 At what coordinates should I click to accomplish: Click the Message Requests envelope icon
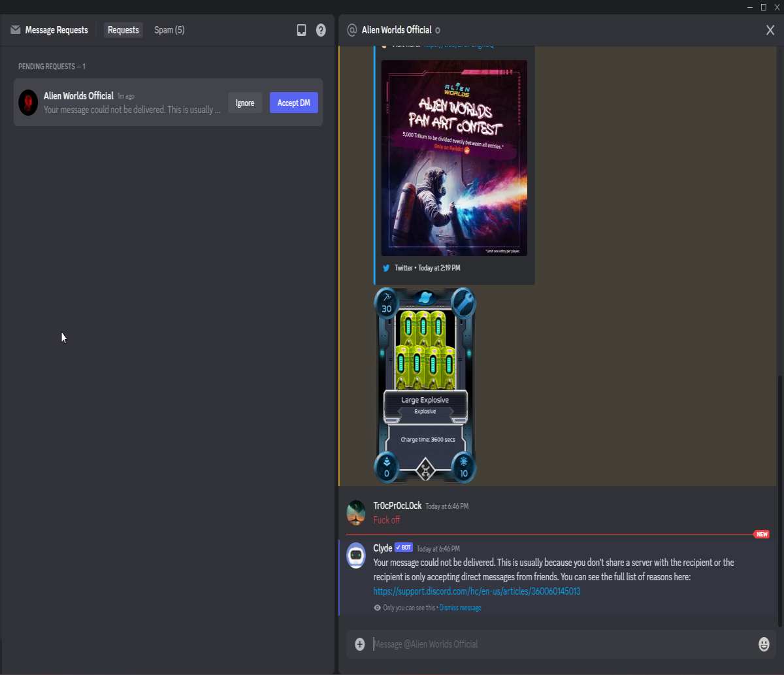16,30
